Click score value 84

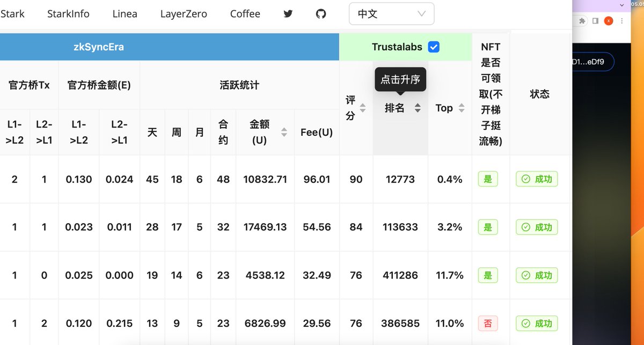pos(356,227)
